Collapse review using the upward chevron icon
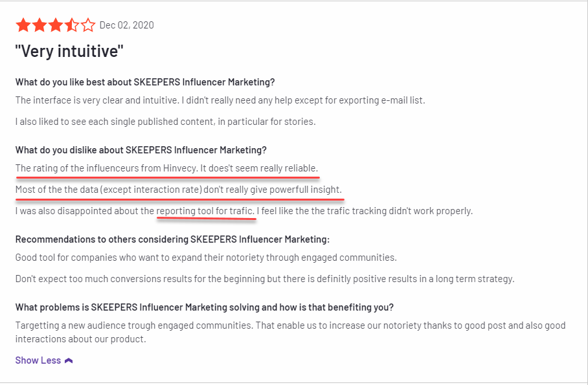 [x=69, y=360]
